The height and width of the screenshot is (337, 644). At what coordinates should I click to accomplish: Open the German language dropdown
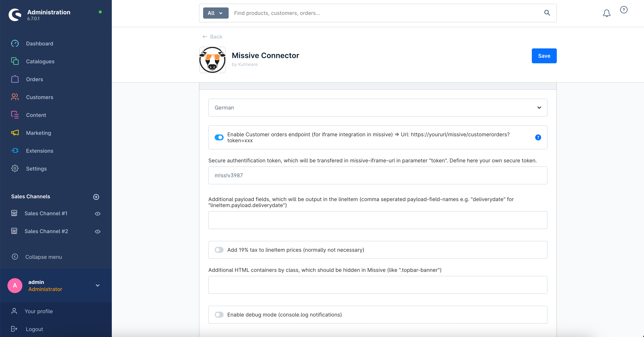click(378, 107)
